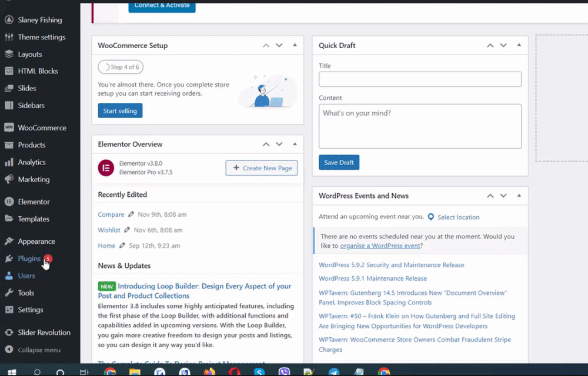Open the recently edited Home page

(106, 246)
